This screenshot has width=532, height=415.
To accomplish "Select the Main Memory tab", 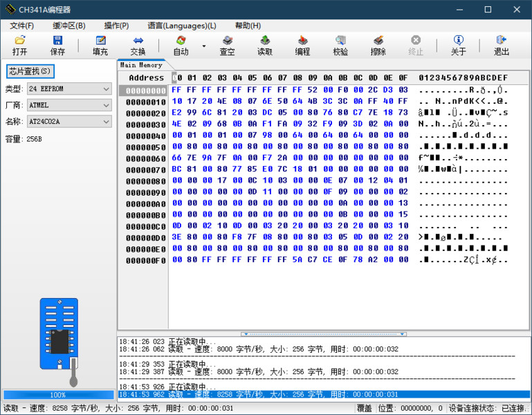I will click(141, 65).
